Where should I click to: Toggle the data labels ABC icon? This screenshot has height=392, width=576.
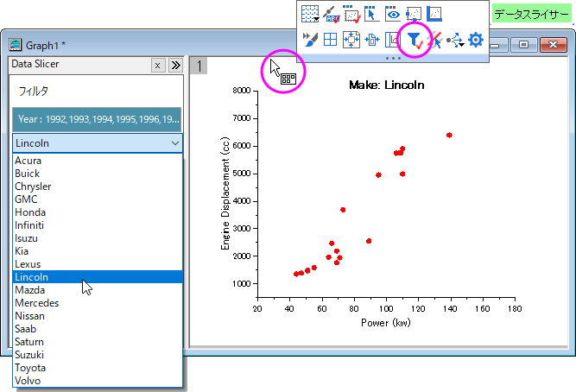pyautogui.click(x=331, y=15)
